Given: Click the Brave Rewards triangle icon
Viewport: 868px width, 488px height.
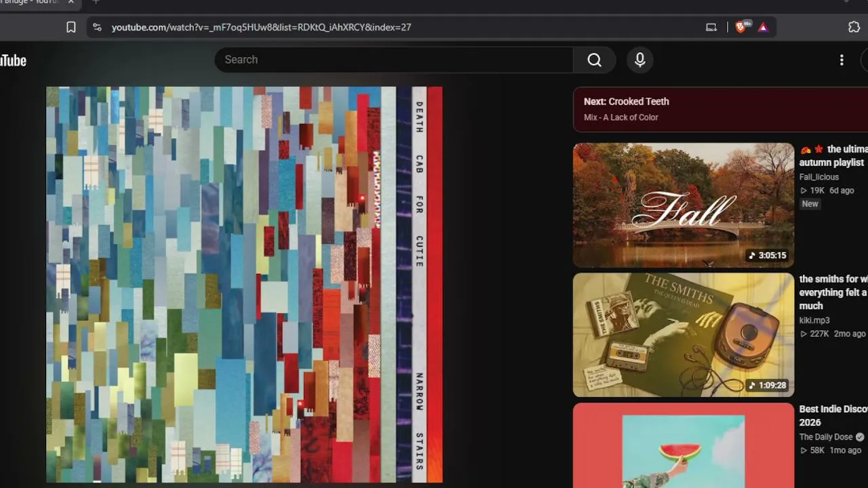Looking at the screenshot, I should [x=763, y=27].
